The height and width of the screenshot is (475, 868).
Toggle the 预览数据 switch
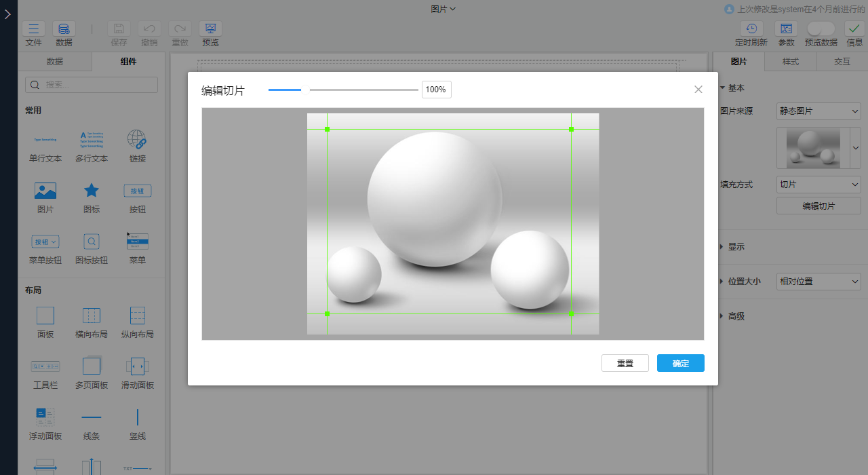tap(821, 28)
